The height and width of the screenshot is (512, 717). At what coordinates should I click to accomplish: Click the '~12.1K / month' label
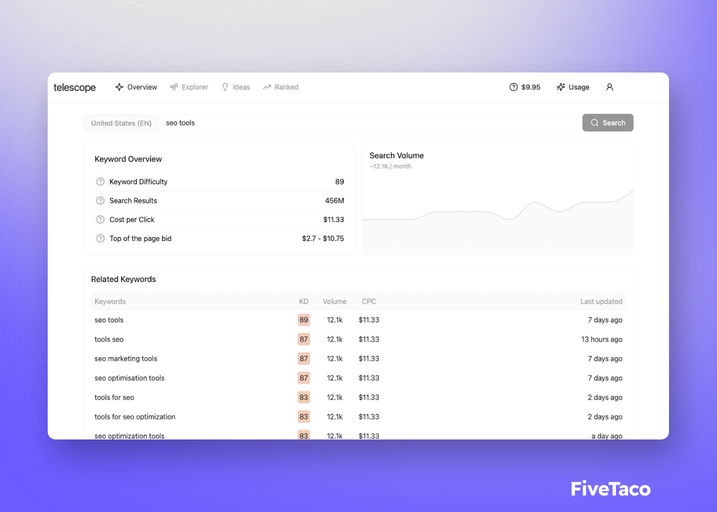(x=391, y=166)
